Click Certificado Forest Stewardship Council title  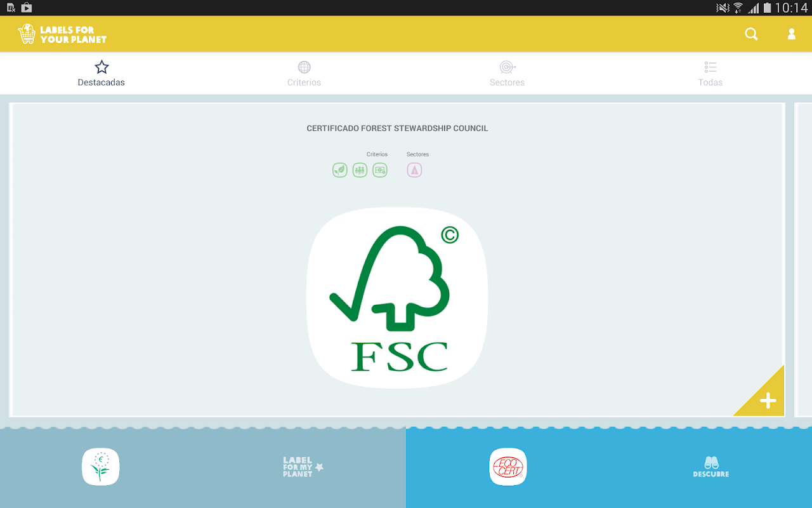click(x=397, y=128)
